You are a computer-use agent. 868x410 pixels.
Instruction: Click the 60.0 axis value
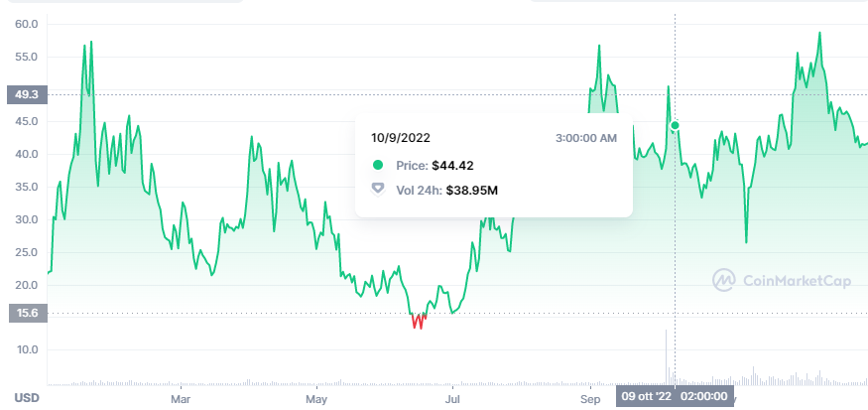(27, 25)
